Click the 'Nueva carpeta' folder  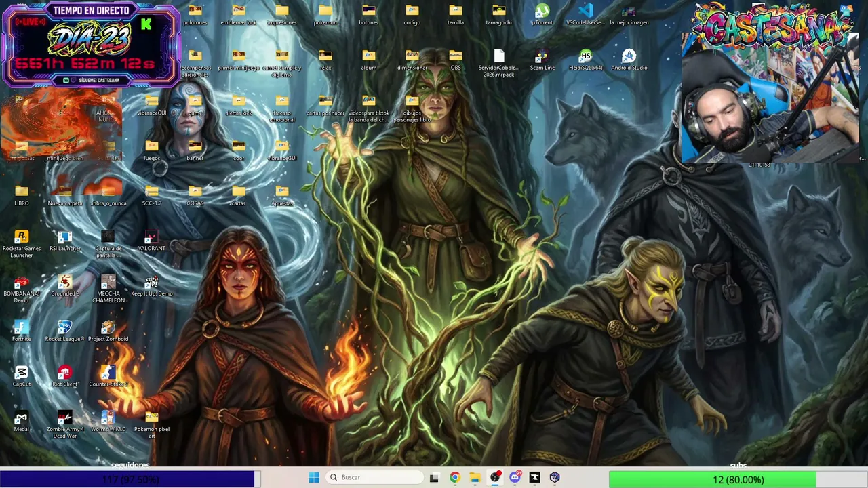point(65,196)
